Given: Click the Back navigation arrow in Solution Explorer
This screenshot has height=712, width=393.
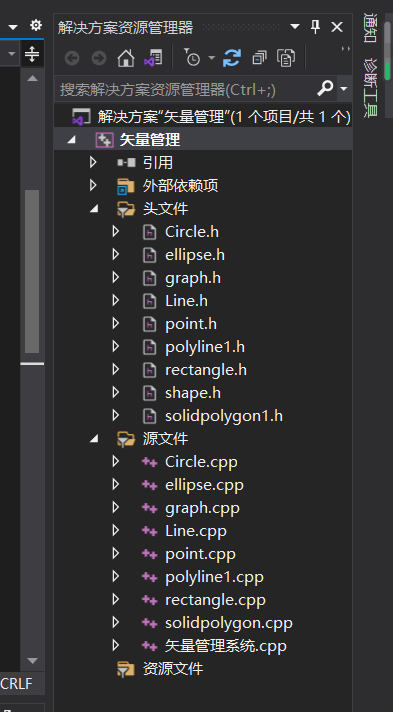Looking at the screenshot, I should tap(72, 58).
